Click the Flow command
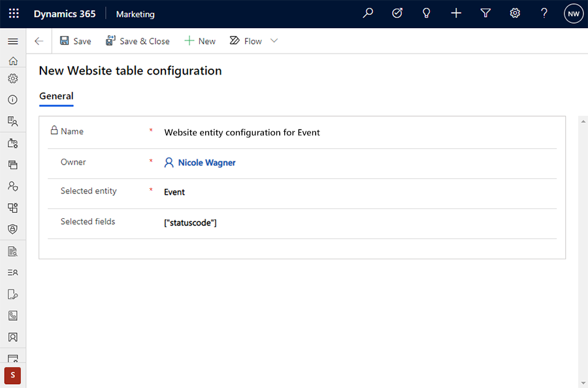 tap(246, 41)
